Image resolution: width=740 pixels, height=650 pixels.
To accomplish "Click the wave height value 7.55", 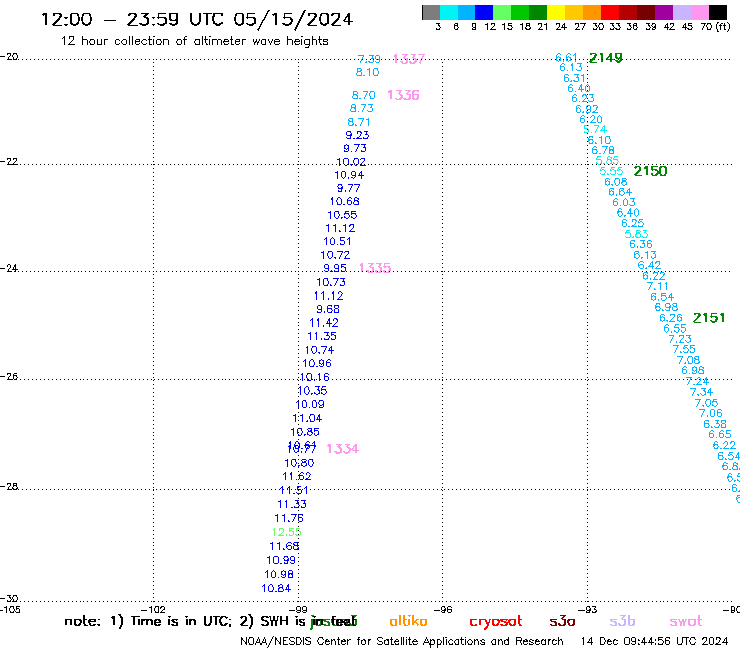I will click(x=684, y=349).
